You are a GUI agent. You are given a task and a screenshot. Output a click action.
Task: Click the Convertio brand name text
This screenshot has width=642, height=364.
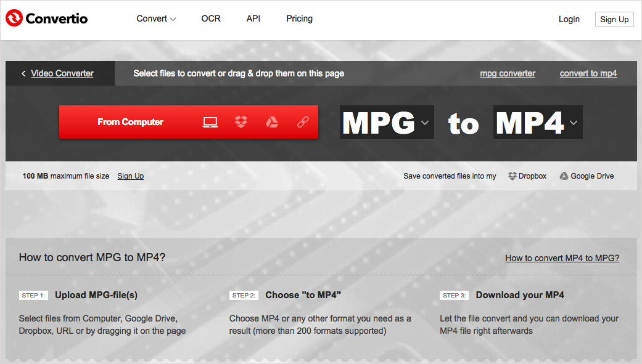[57, 18]
